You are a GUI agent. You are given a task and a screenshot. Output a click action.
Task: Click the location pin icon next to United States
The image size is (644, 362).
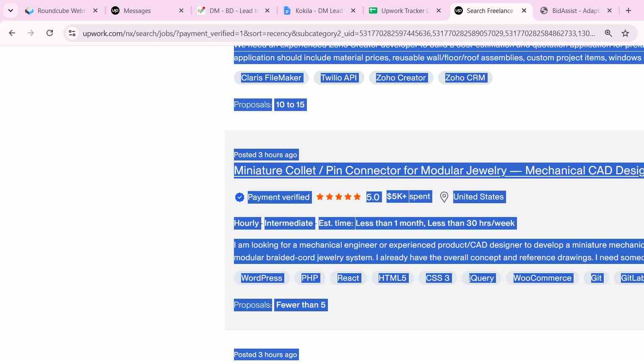(x=444, y=197)
